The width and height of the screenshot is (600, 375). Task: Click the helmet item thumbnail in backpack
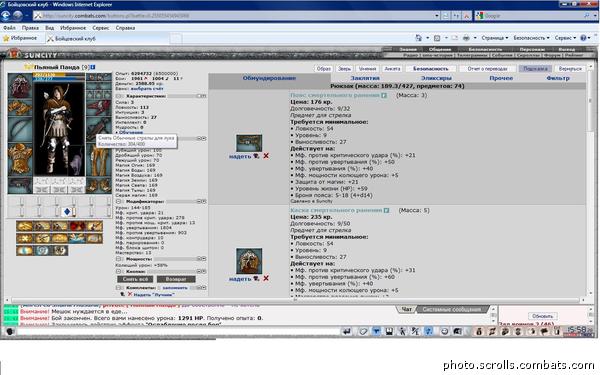pyautogui.click(x=249, y=261)
